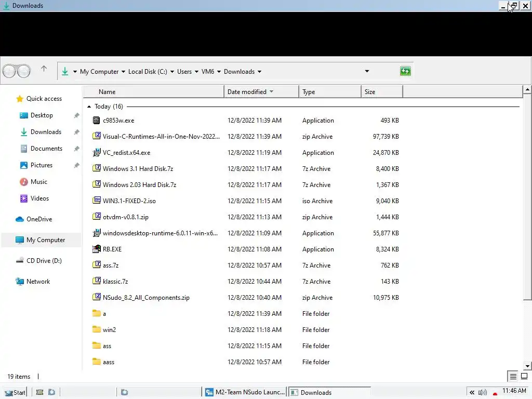Select Visual-C-Runtimes-All-in-One-Nov-2022 file name
The image size is (532, 399).
pos(161,137)
